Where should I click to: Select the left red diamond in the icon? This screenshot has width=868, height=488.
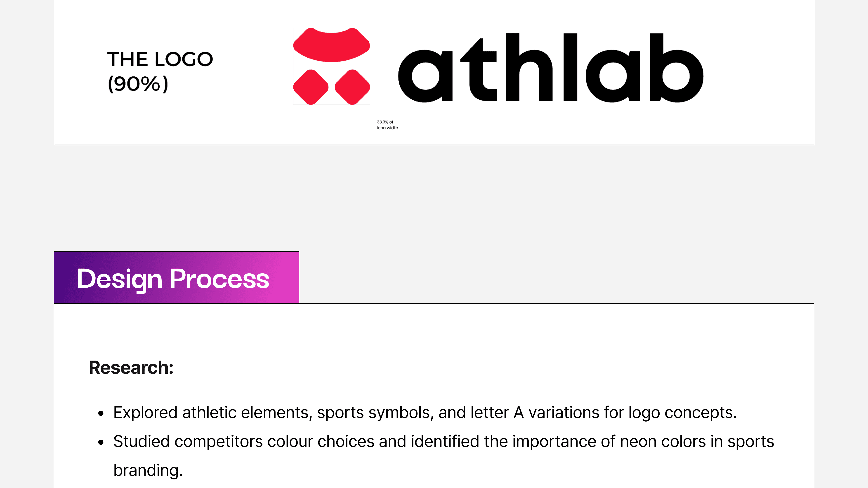point(311,87)
